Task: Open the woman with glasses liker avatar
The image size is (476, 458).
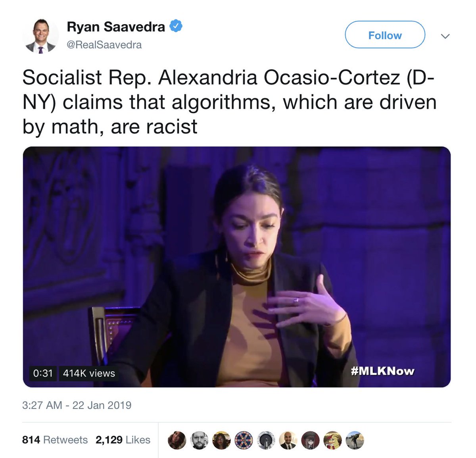Action: [221, 440]
